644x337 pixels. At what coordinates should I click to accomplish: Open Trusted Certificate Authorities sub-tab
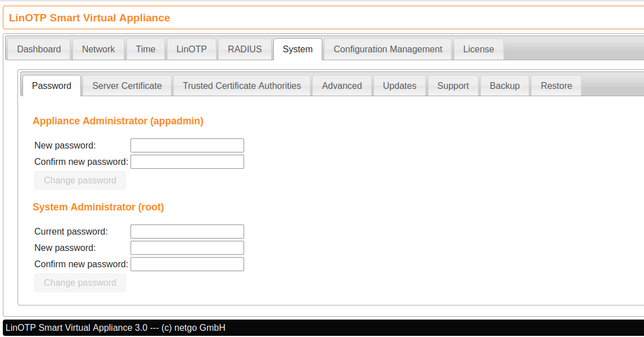(242, 86)
